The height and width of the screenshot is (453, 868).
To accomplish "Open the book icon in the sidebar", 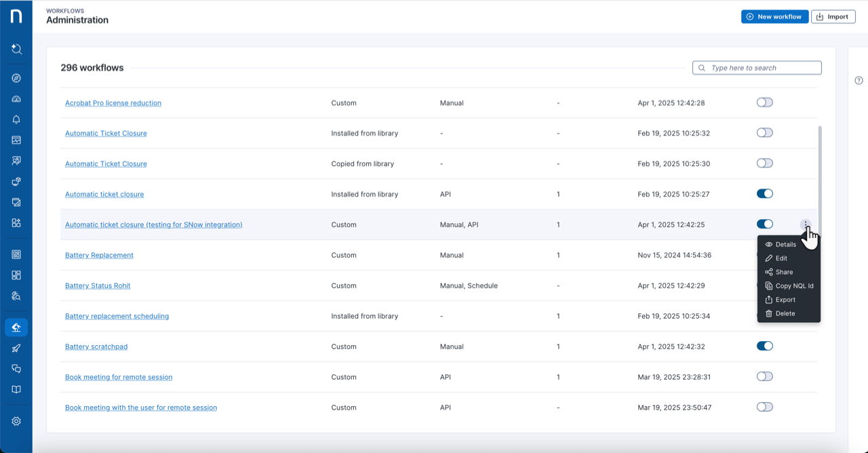I will click(16, 389).
